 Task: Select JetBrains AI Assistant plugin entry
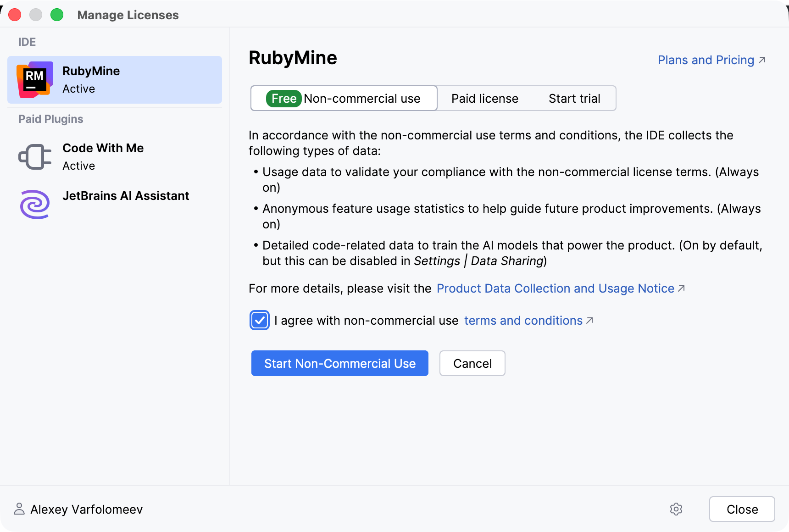click(x=115, y=205)
